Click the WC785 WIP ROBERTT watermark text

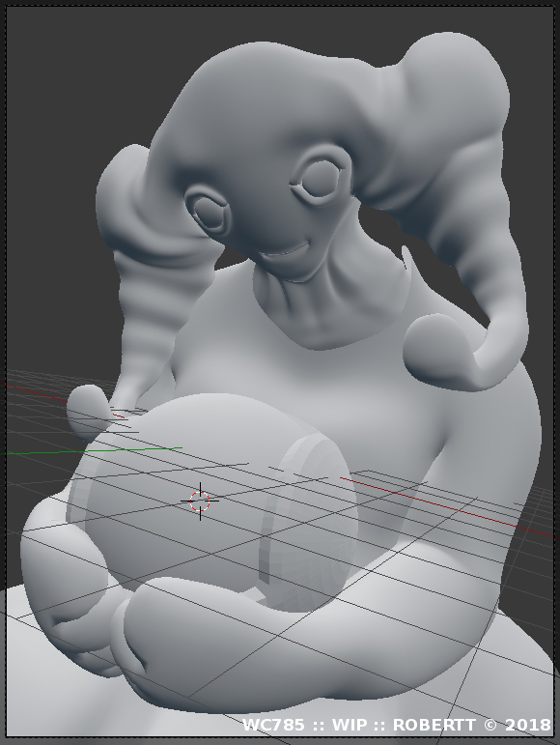tap(397, 725)
